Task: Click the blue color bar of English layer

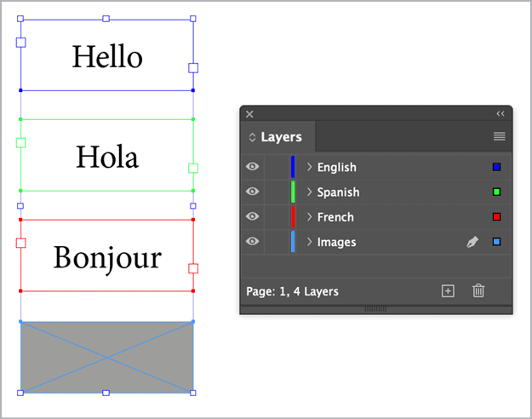Action: click(293, 167)
